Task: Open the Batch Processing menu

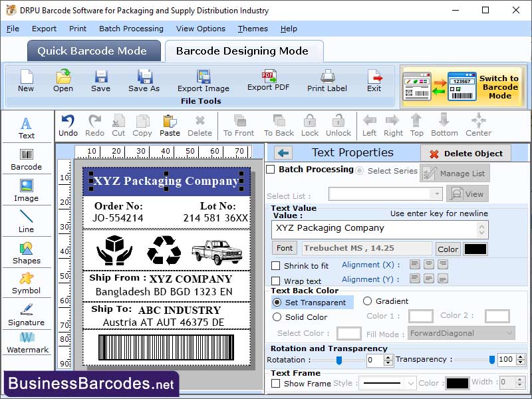Action: [x=131, y=29]
